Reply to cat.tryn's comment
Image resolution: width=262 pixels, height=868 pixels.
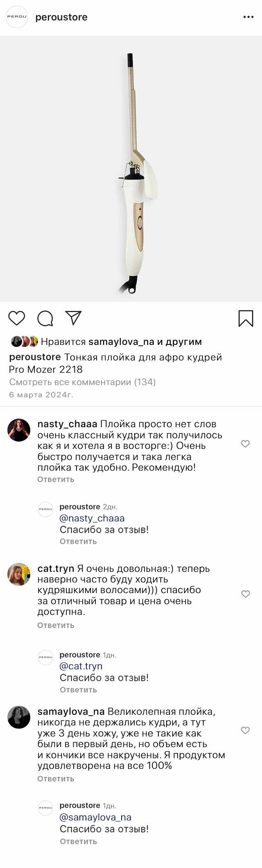tap(56, 625)
